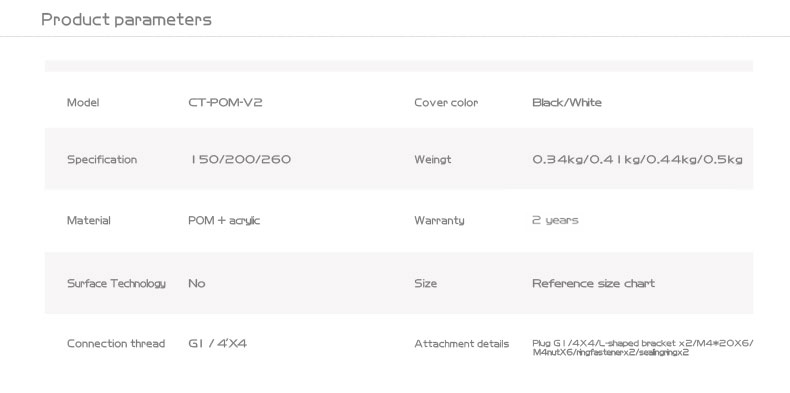
Task: Click the Connection thread label
Action: pyautogui.click(x=116, y=344)
